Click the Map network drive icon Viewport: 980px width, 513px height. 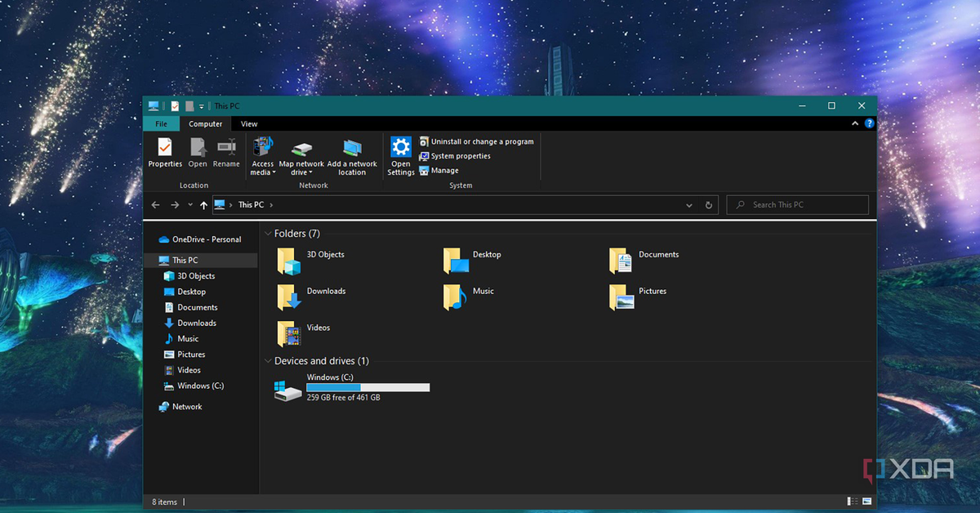click(x=301, y=148)
